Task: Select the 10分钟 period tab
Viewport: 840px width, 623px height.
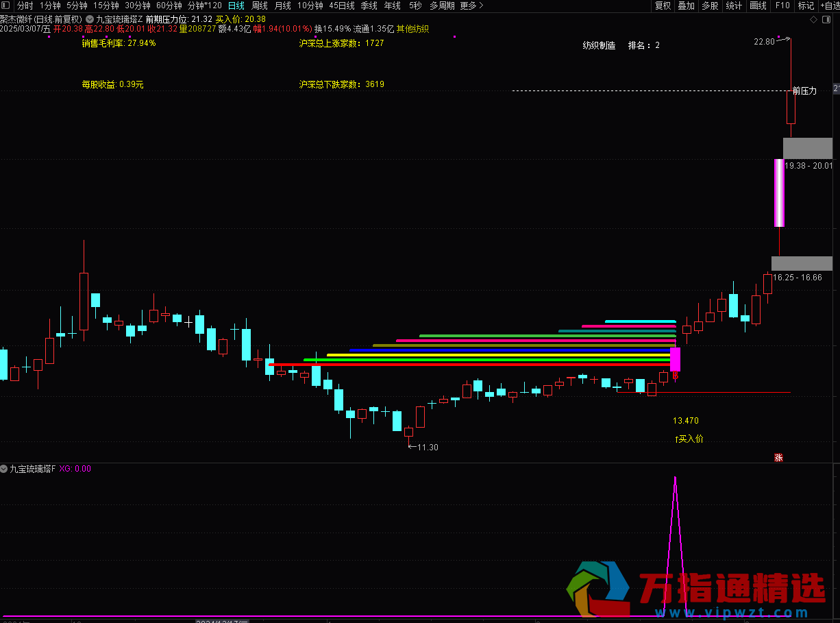Action: click(310, 5)
